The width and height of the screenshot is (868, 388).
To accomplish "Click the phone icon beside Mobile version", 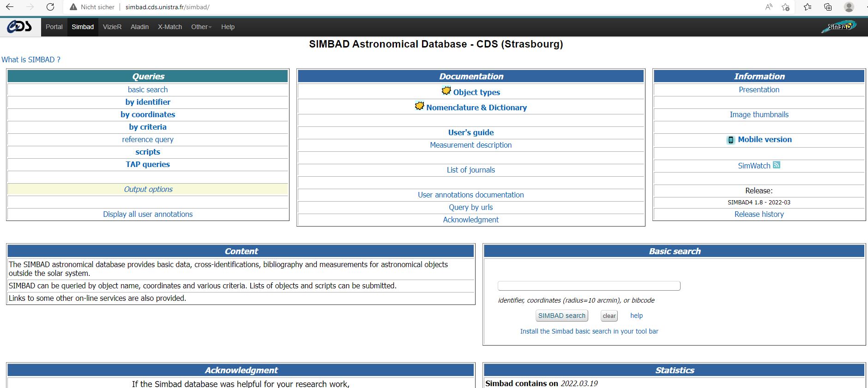I will 731,140.
